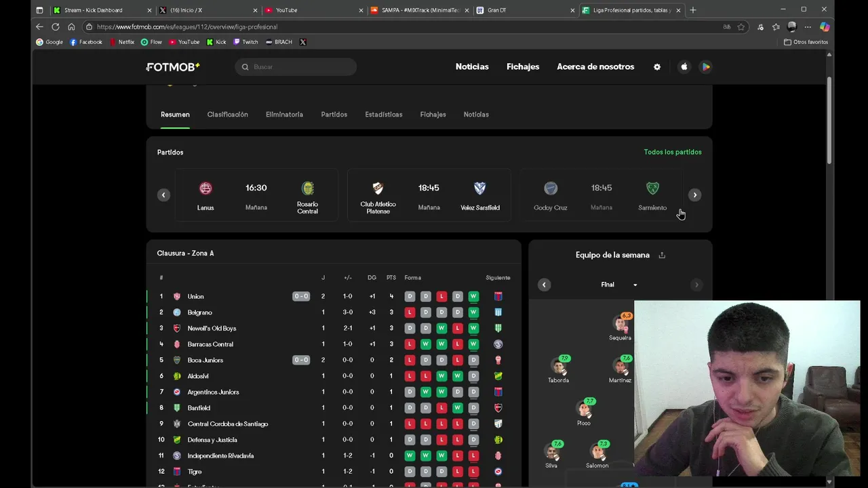The height and width of the screenshot is (488, 868).
Task: Open a new browser tab with plus
Action: pyautogui.click(x=692, y=10)
